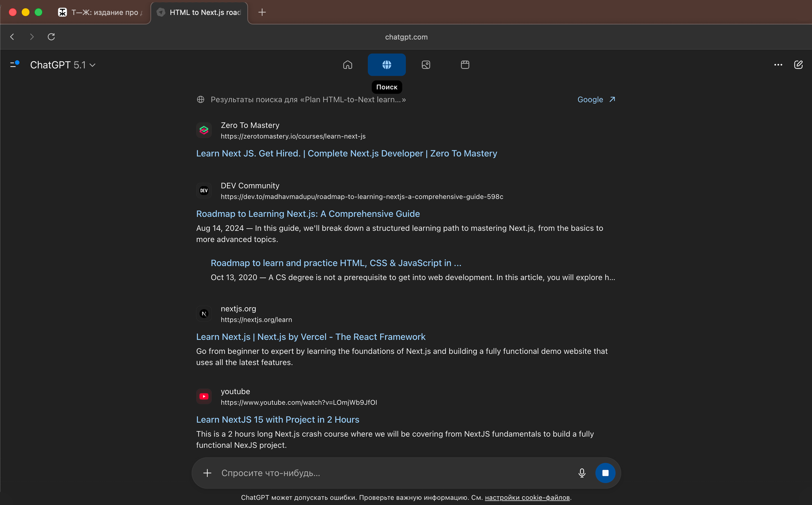
Task: Select the Search globe icon
Action: pos(387,65)
